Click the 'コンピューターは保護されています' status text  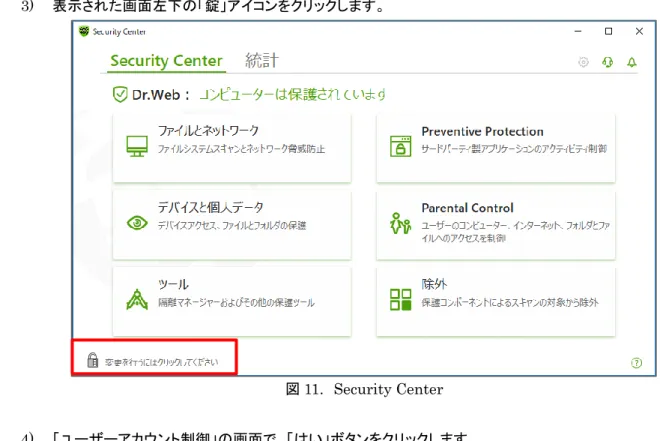[x=292, y=94]
